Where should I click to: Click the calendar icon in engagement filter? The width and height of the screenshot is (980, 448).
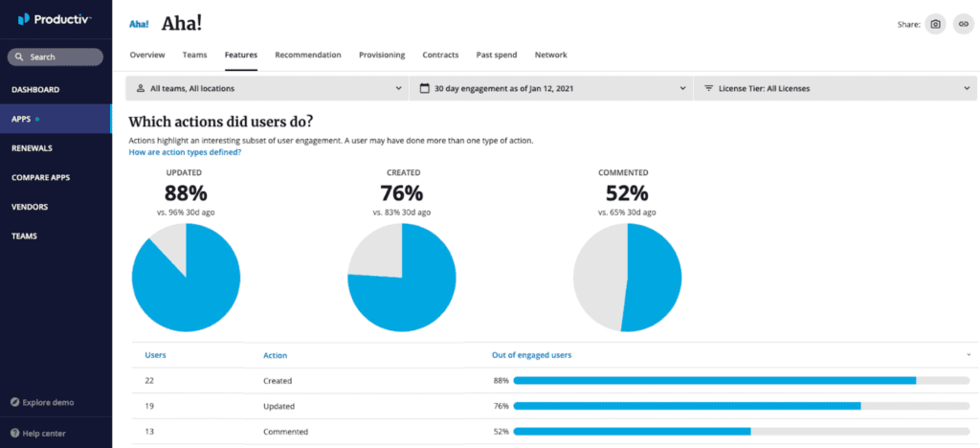tap(424, 89)
